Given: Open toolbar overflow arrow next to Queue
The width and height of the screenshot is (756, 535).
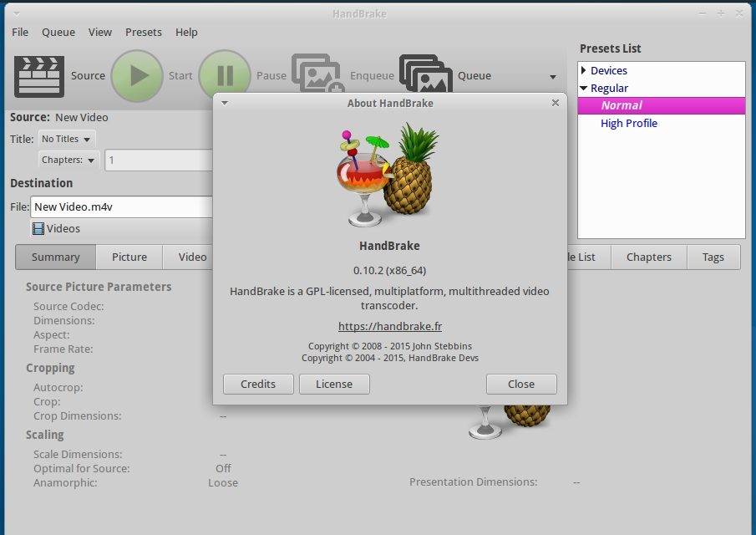Looking at the screenshot, I should point(553,77).
